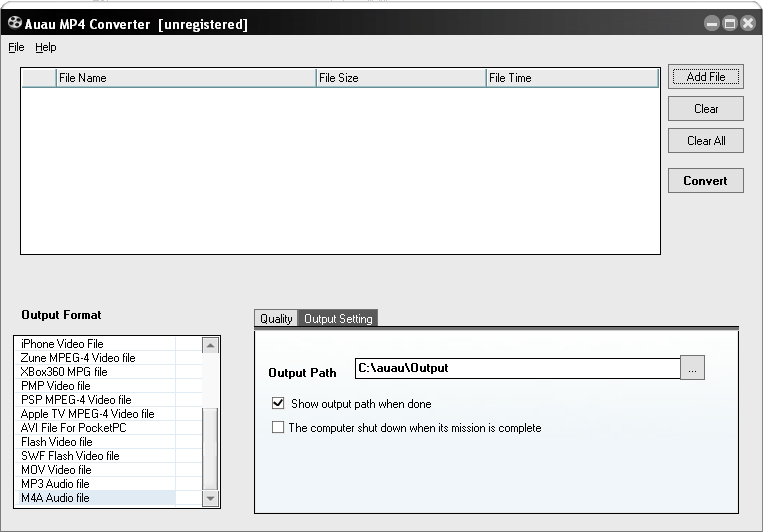Select iPhone Video File format
Screen dimensions: 763x532
pos(97,344)
